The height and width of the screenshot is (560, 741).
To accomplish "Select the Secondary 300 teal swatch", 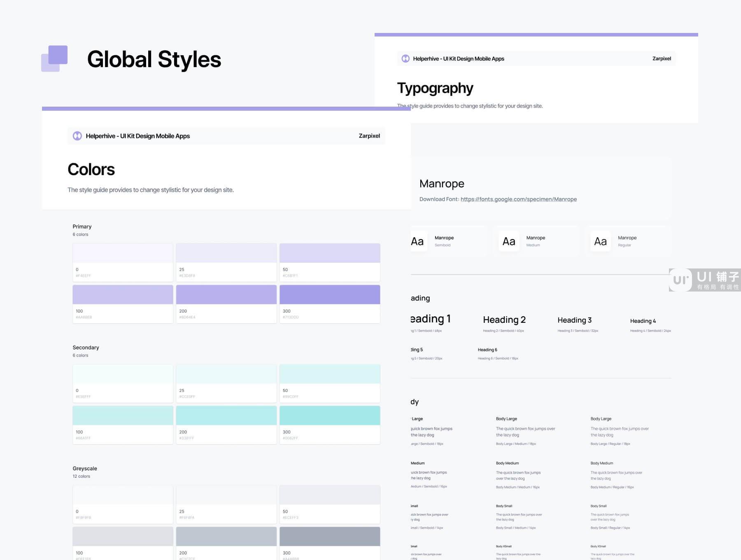I will click(330, 425).
